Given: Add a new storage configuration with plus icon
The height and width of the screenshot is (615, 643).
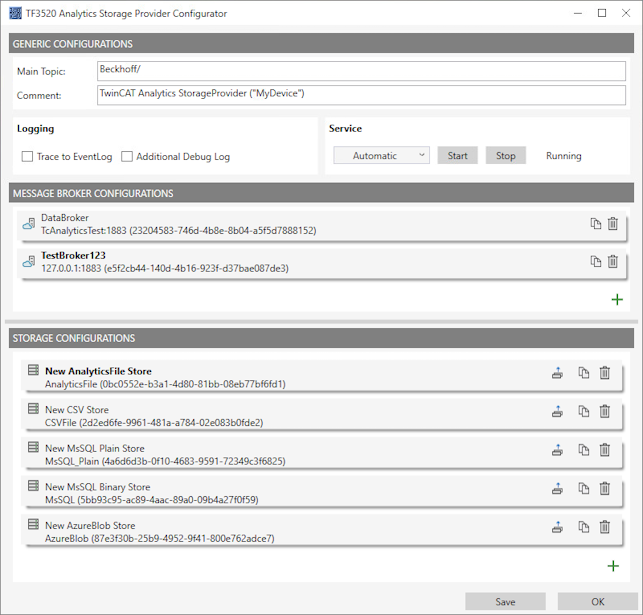Looking at the screenshot, I should point(614,566).
